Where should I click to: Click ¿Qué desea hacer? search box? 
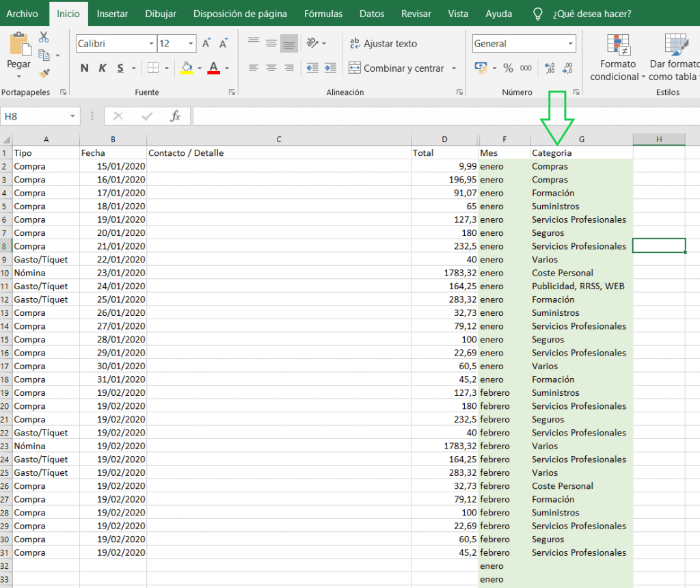(592, 14)
